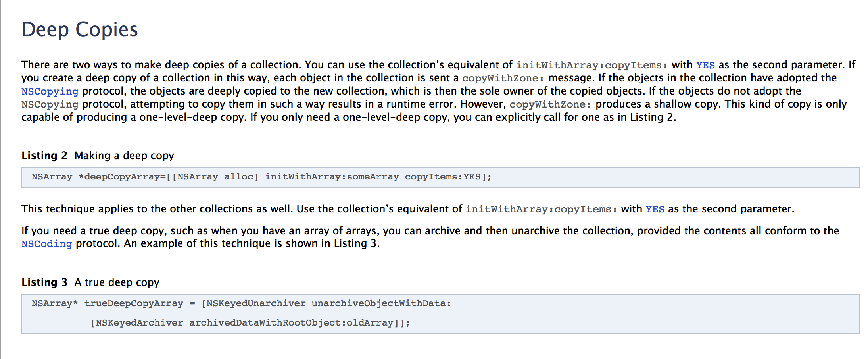This screenshot has width=868, height=359.
Task: Click the Listing 2 code block
Action: (440, 178)
